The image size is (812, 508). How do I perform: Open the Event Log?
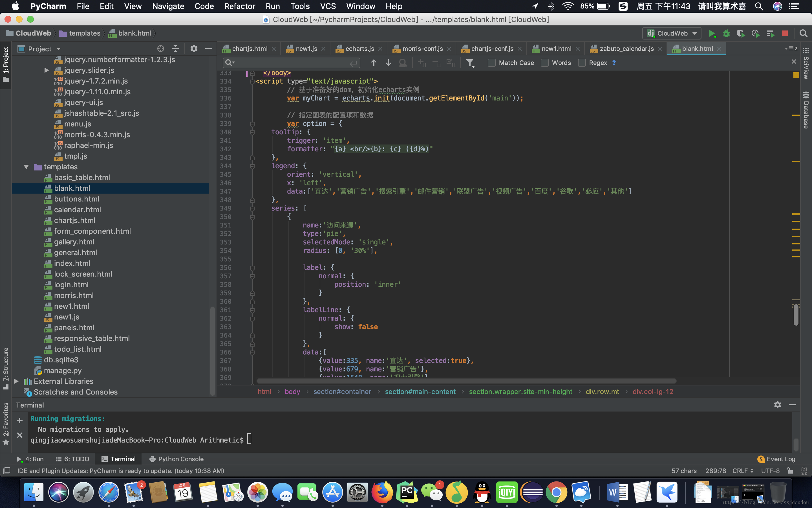click(776, 459)
